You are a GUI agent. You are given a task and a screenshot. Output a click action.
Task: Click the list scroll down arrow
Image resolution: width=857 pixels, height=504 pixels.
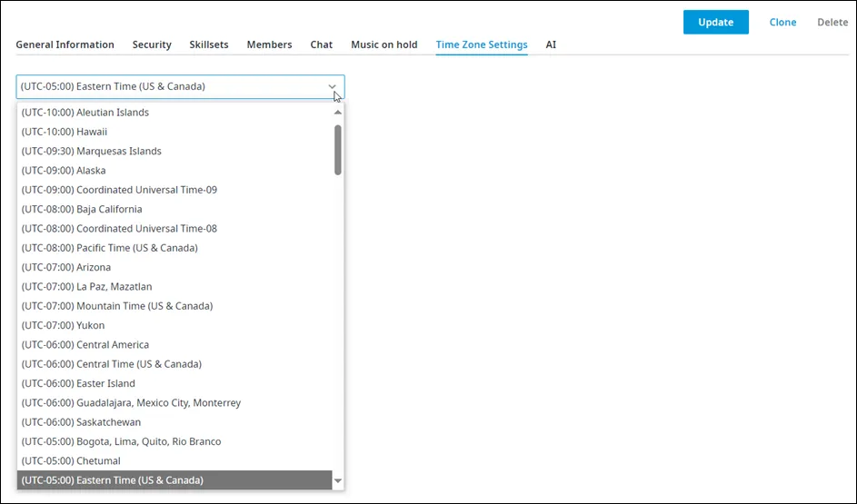[x=338, y=481]
